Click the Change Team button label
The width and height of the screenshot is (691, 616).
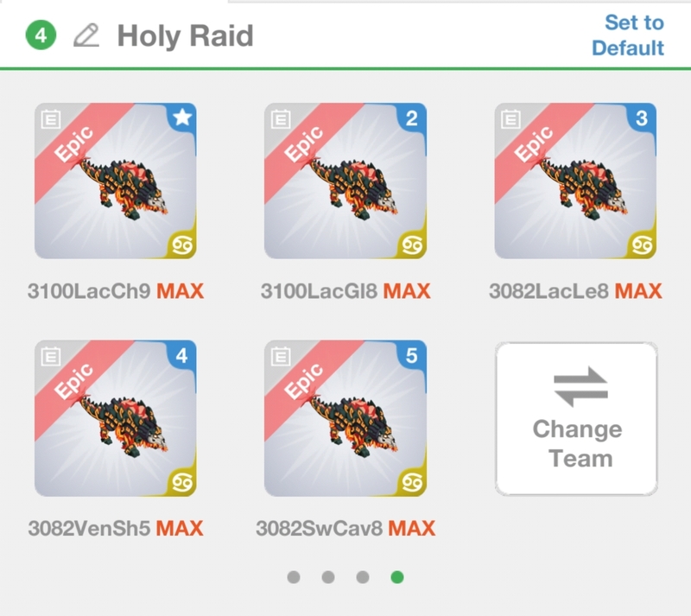pos(577,443)
